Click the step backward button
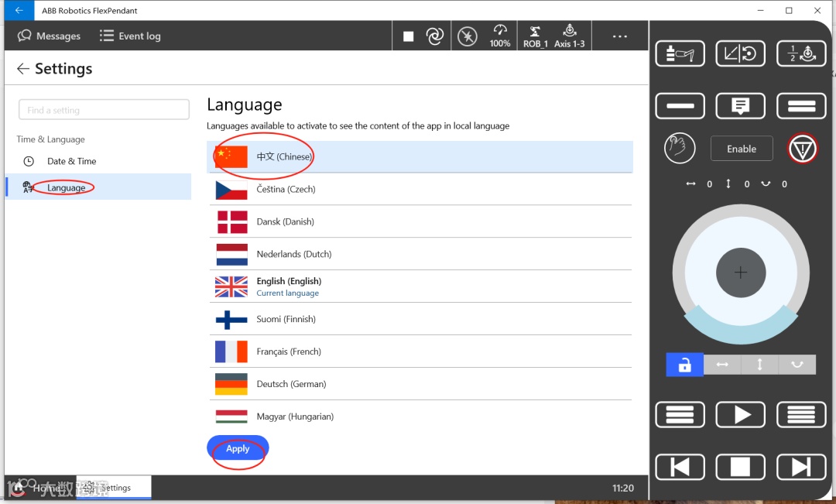Screen dimensions: 836x504 [x=680, y=467]
